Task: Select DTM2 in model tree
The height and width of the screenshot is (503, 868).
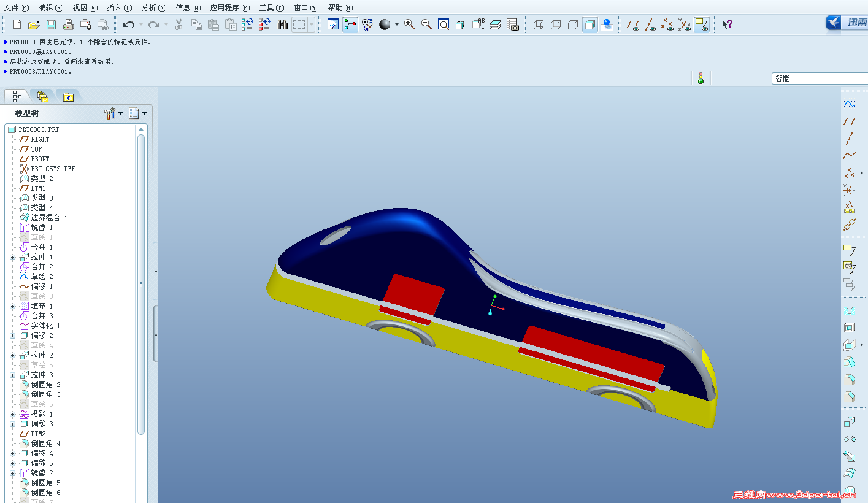Action: 38,434
